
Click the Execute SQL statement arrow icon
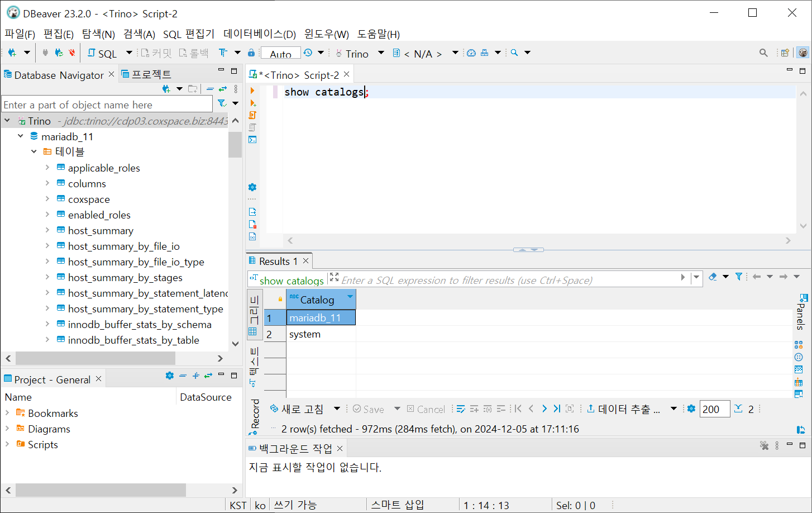[252, 91]
